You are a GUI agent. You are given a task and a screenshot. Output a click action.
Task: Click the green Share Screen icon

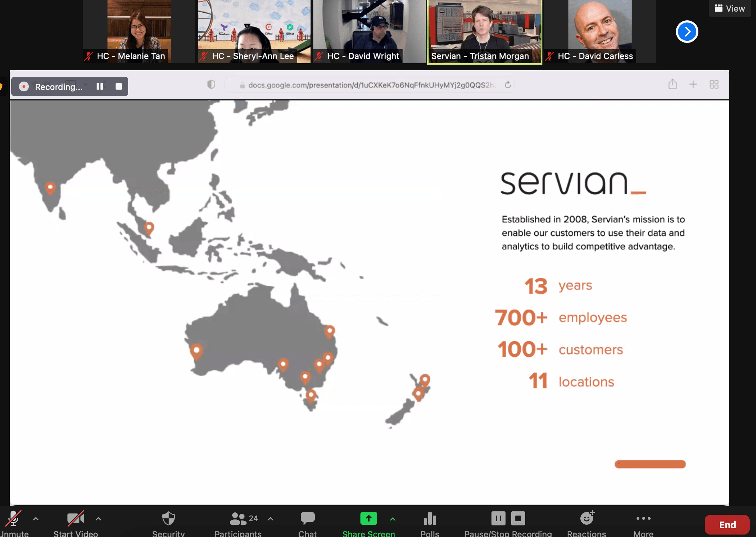[369, 519]
